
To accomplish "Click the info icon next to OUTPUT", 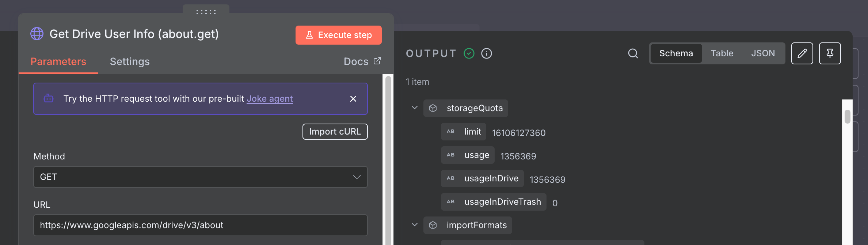I will 486,53.
